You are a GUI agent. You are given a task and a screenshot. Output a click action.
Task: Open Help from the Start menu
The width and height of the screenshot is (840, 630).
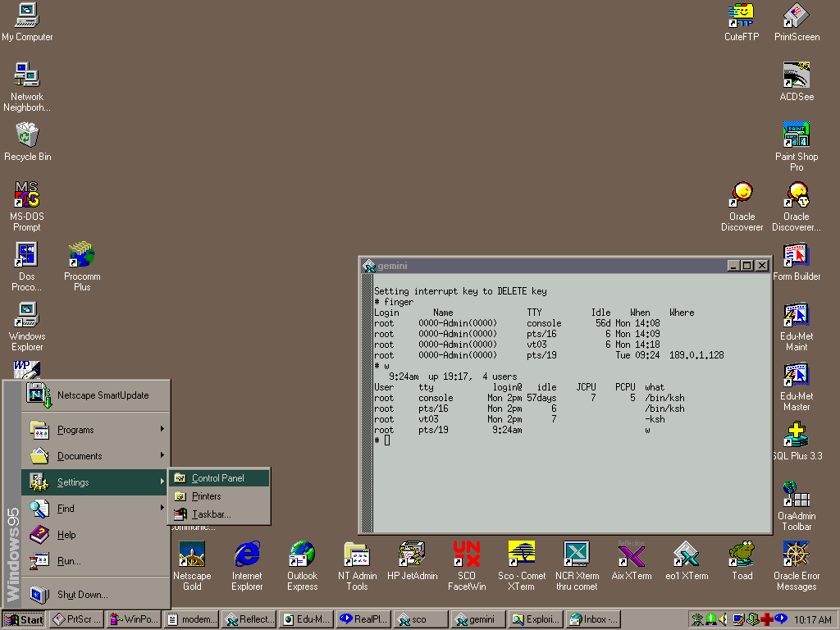pyautogui.click(x=95, y=535)
